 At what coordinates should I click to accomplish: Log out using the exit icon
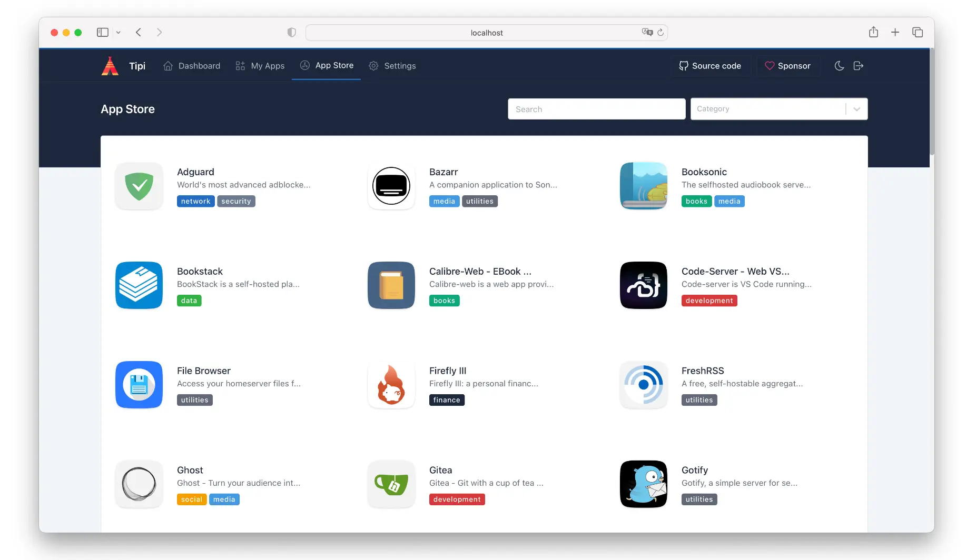pos(859,66)
